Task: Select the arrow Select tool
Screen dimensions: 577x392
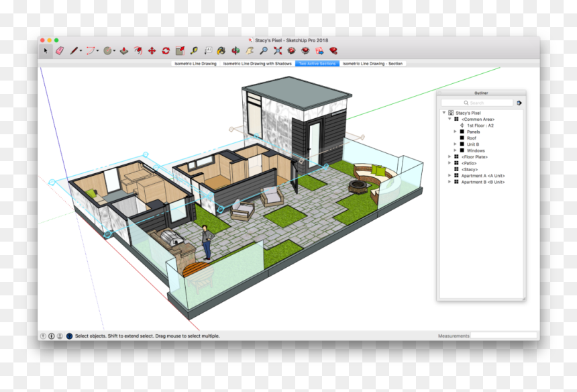Action: (46, 51)
